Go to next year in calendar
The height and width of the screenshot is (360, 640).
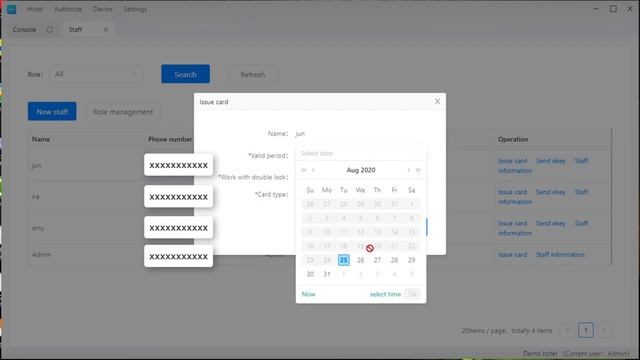pos(418,170)
